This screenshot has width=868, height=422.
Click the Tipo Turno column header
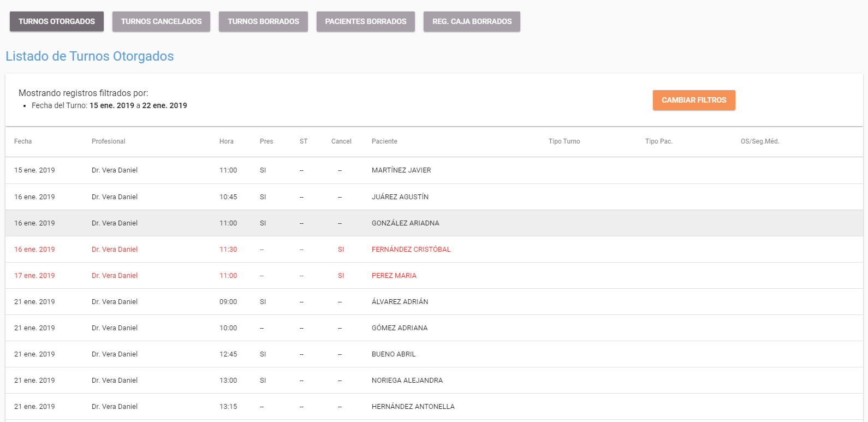tap(564, 141)
